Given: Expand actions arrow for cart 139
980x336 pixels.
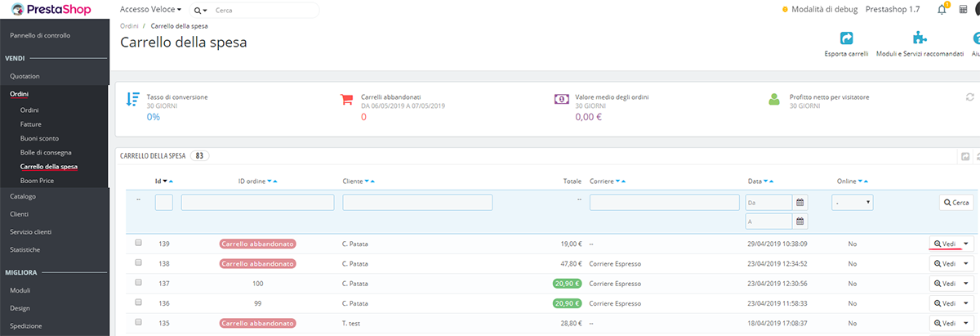Looking at the screenshot, I should 967,244.
